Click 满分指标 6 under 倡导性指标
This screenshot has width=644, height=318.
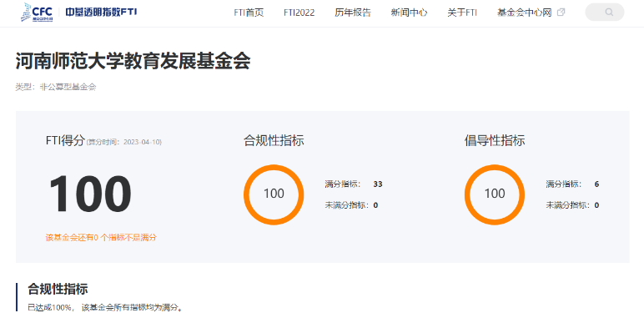[x=572, y=184]
